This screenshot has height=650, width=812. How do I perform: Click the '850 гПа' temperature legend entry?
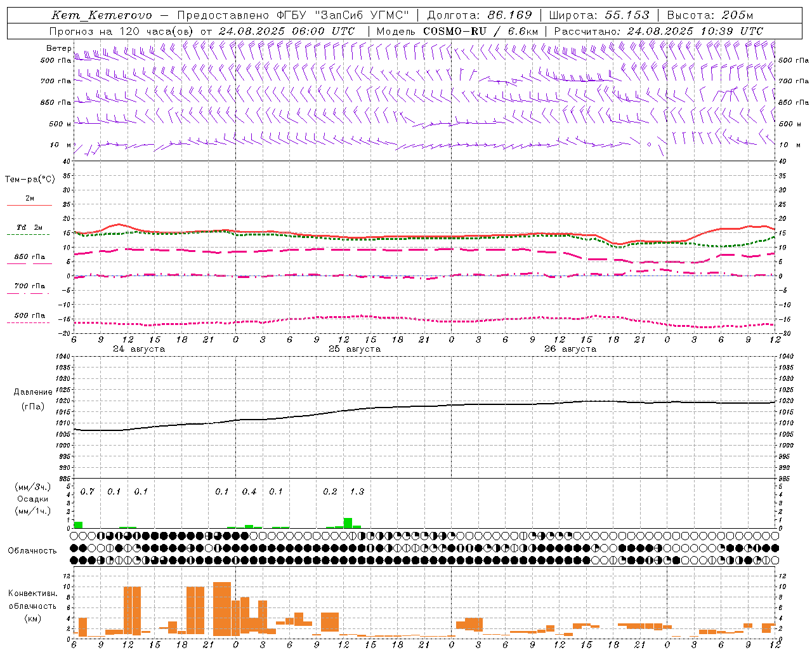[29, 257]
